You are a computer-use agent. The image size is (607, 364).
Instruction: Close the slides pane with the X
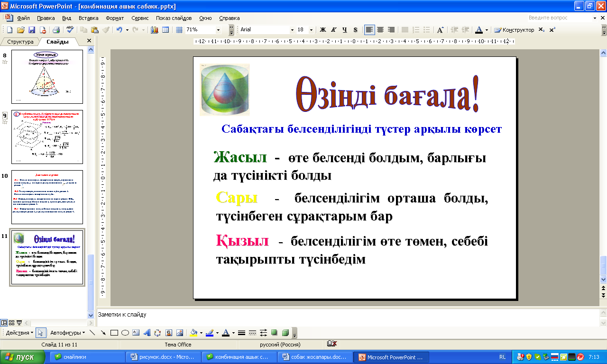click(x=89, y=41)
